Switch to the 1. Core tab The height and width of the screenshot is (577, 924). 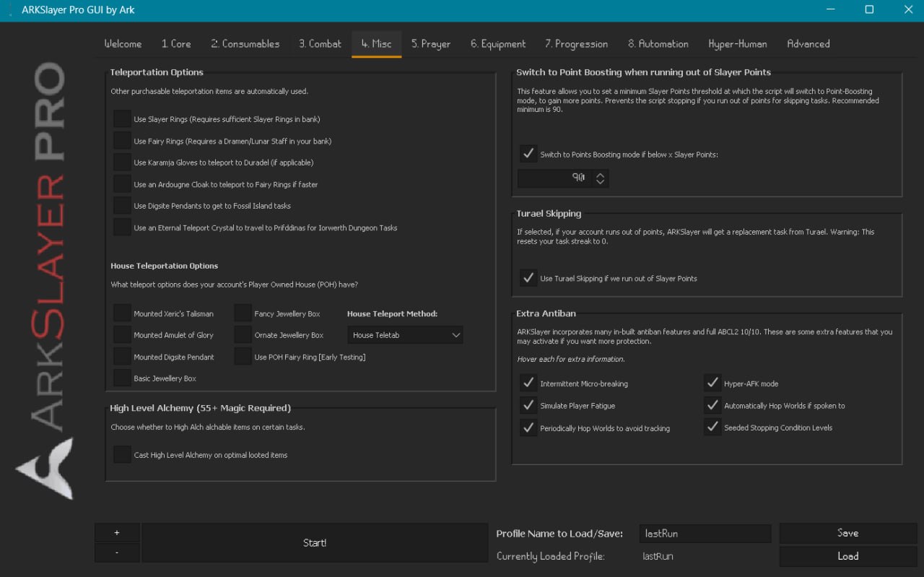(x=176, y=44)
